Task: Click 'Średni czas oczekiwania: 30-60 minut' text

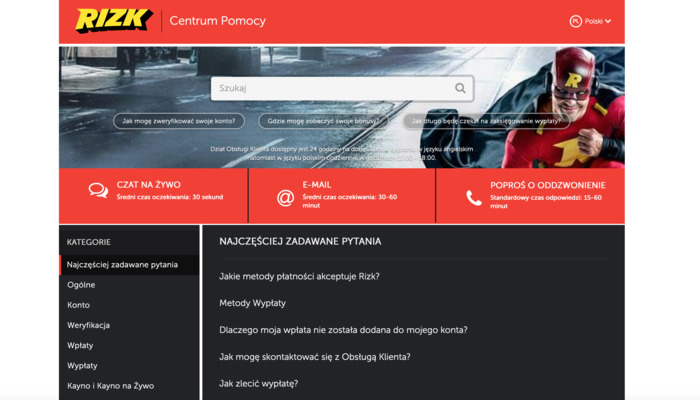Action: [350, 201]
